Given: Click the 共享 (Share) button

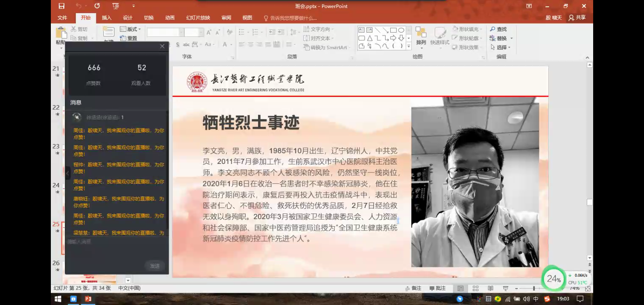Looking at the screenshot, I should (x=577, y=18).
